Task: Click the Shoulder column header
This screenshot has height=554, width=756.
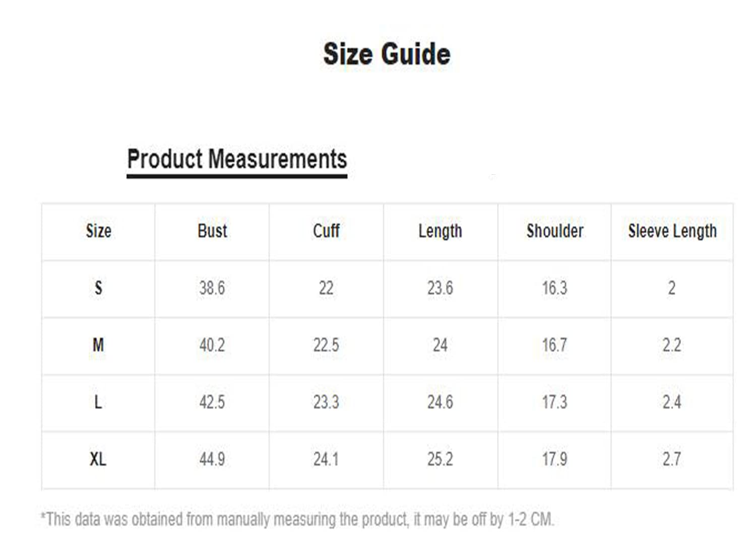Action: pyautogui.click(x=555, y=231)
